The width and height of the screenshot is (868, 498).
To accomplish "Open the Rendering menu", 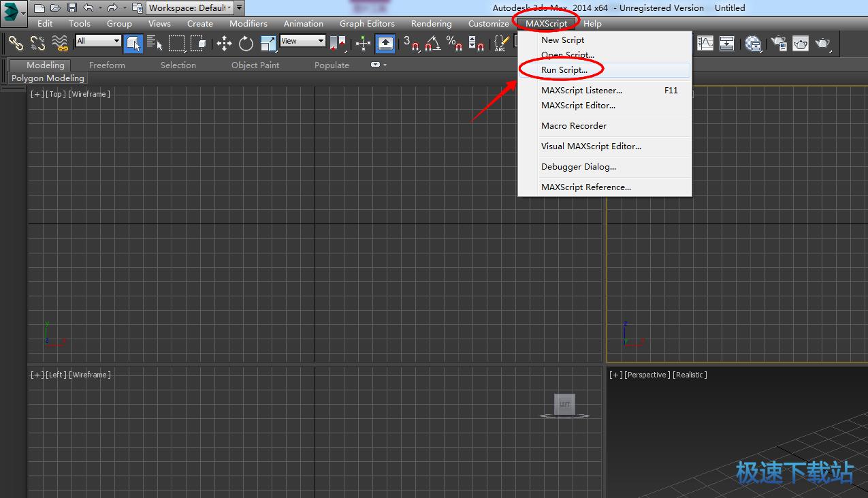I will (432, 23).
